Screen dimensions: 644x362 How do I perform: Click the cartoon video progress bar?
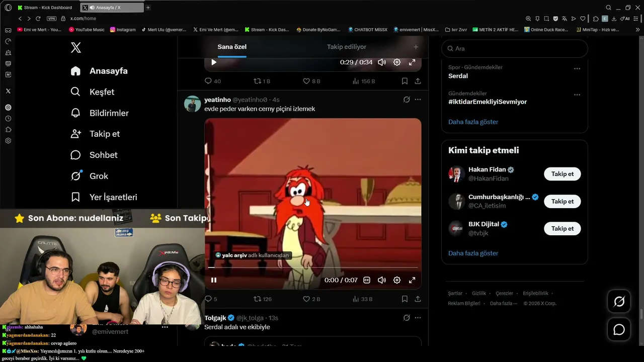click(313, 267)
